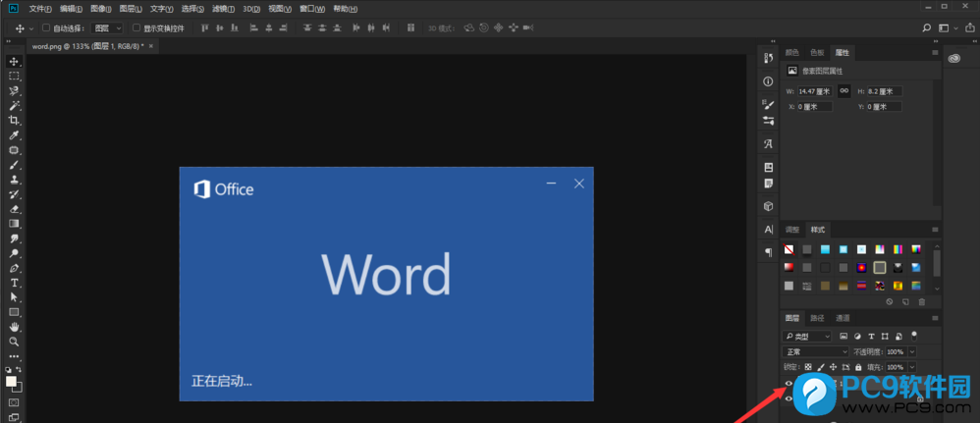Open the 文件 menu
The width and height of the screenshot is (980, 423).
pyautogui.click(x=40, y=9)
